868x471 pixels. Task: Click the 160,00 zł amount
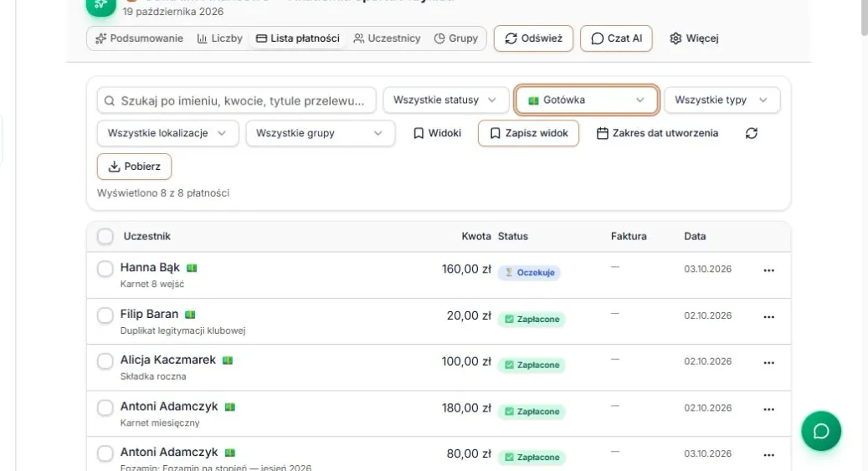click(466, 269)
